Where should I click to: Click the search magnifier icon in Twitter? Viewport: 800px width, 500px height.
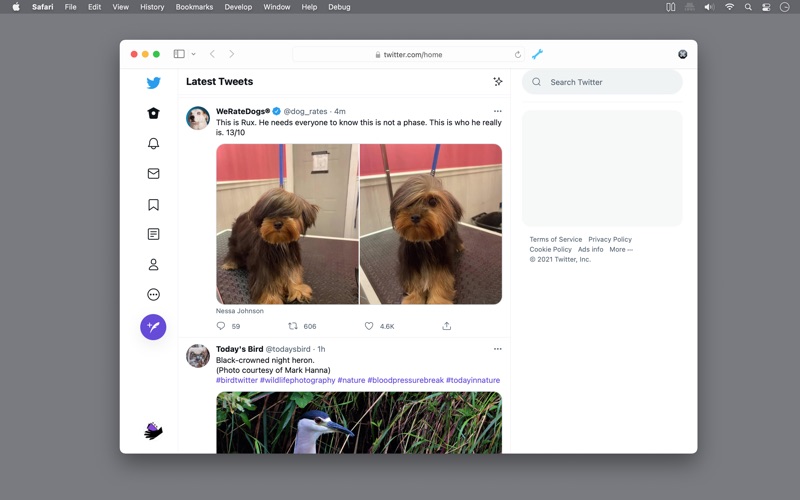pos(536,82)
